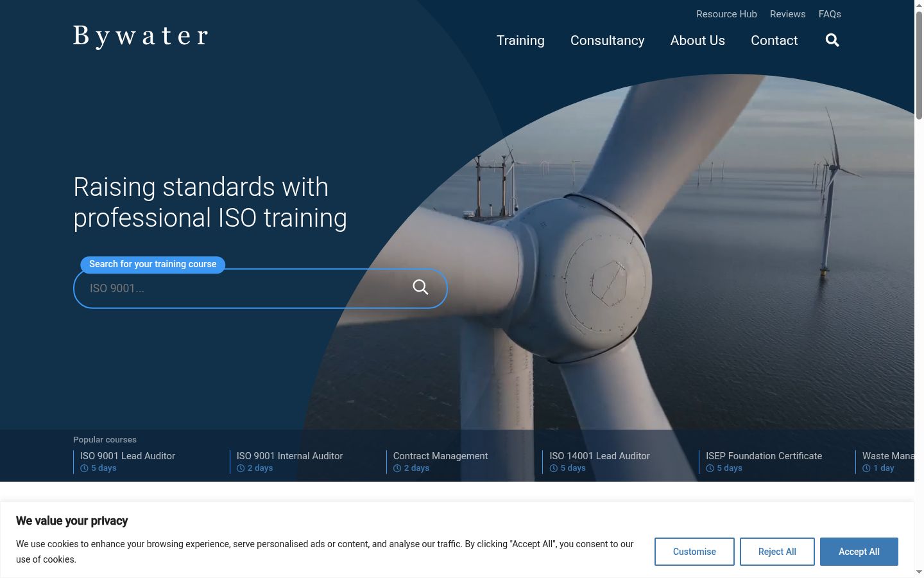Viewport: 924px width, 578px height.
Task: Click Accept All cookies button
Action: point(859,552)
